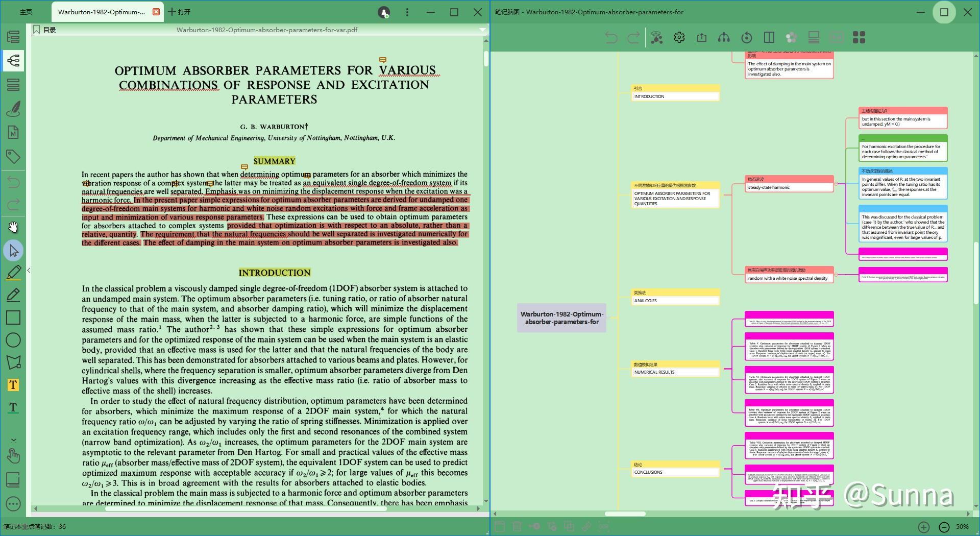The width and height of the screenshot is (980, 536).
Task: Select the INTRODUCTION node in the mind map
Action: 675,96
